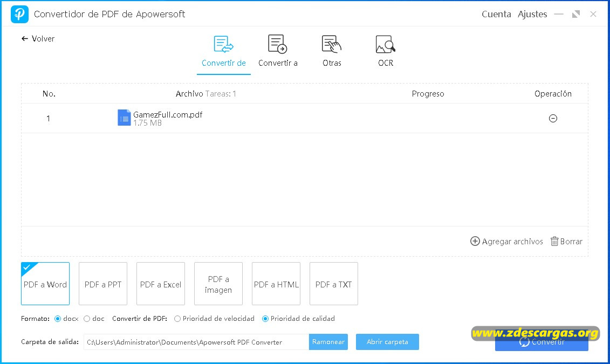Select the docx format radio button
The image size is (610, 364).
click(x=58, y=319)
